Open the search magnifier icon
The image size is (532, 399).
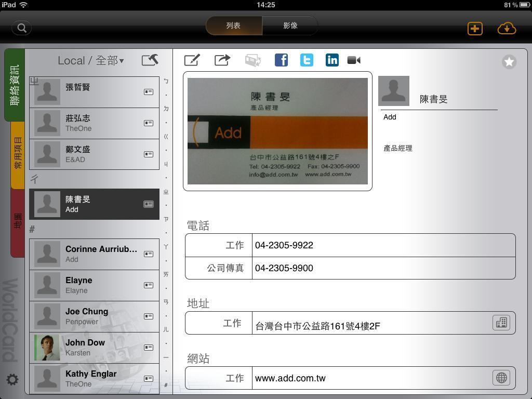pos(22,28)
